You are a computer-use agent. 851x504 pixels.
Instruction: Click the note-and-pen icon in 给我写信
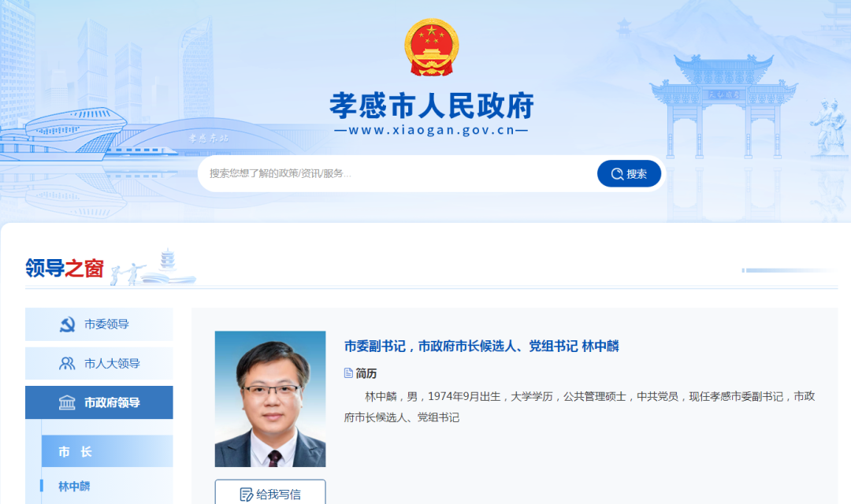(246, 495)
